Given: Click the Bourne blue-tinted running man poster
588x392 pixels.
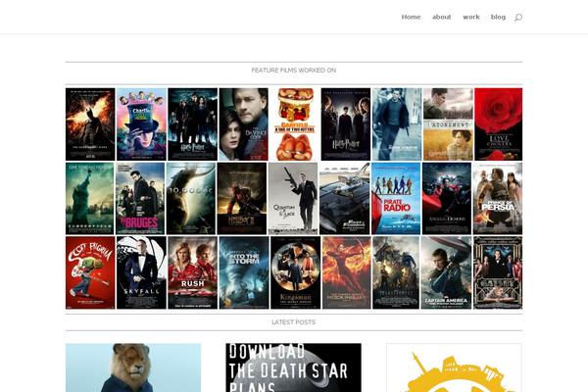Looking at the screenshot, I should click(397, 124).
